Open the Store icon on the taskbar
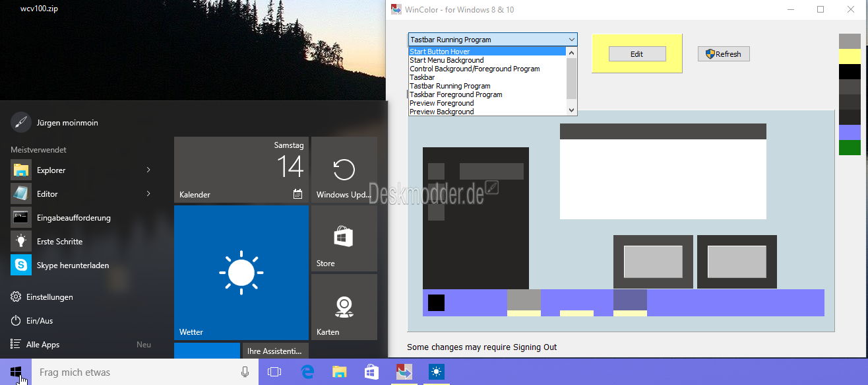This screenshot has width=868, height=385. [372, 372]
